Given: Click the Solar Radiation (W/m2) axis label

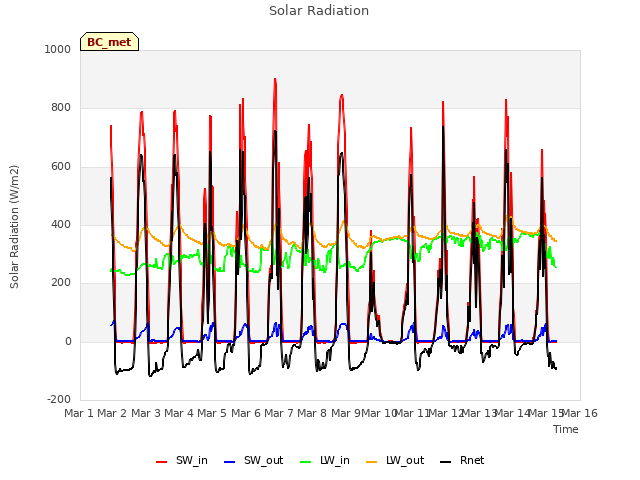Looking at the screenshot, I should 14,227.
